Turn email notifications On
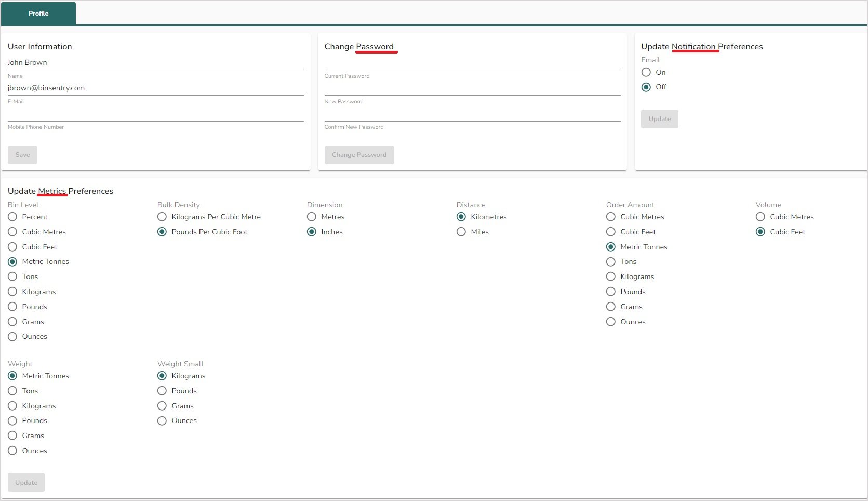 click(646, 72)
